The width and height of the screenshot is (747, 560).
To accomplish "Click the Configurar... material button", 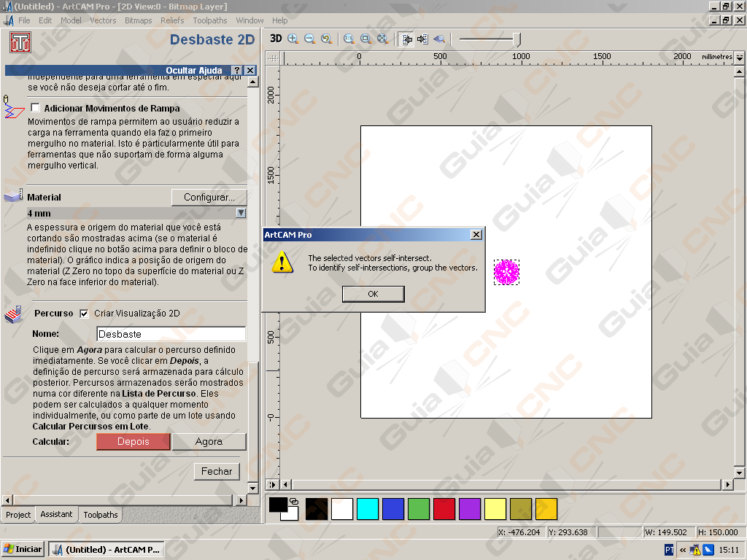I will (x=209, y=197).
